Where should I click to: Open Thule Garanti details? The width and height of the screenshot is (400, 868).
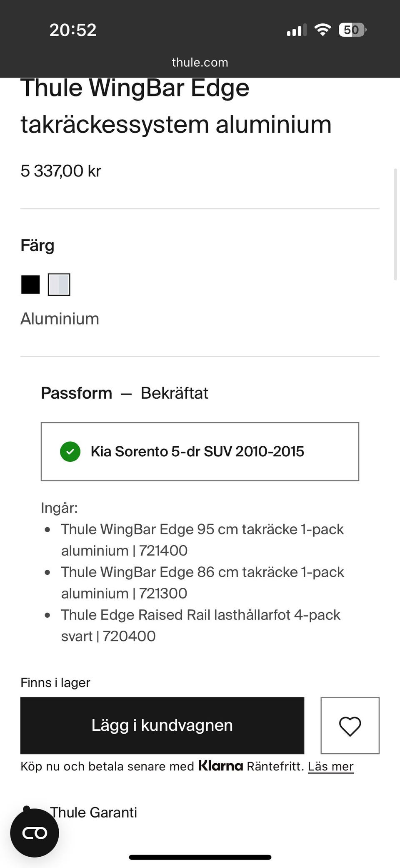point(93,812)
